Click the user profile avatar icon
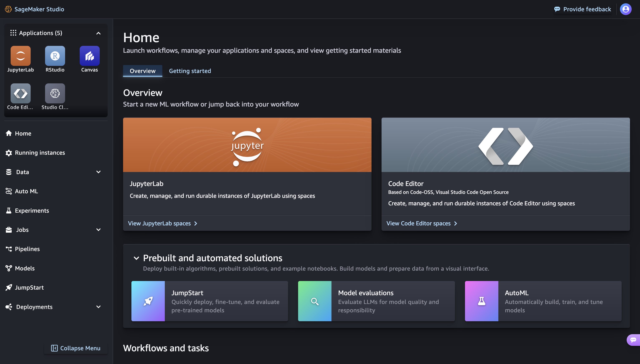Image resolution: width=640 pixels, height=364 pixels. click(625, 9)
